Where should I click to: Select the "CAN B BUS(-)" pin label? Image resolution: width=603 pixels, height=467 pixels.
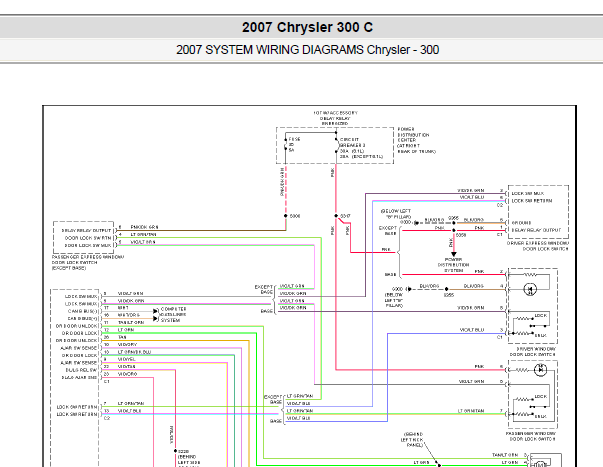(x=83, y=311)
